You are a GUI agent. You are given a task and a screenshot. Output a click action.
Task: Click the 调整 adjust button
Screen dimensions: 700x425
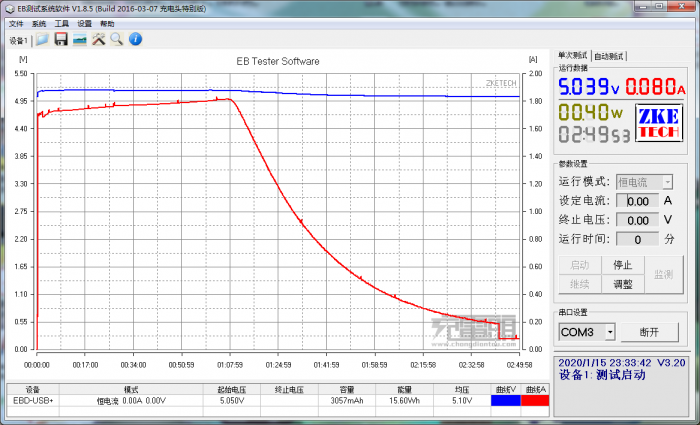coord(623,283)
